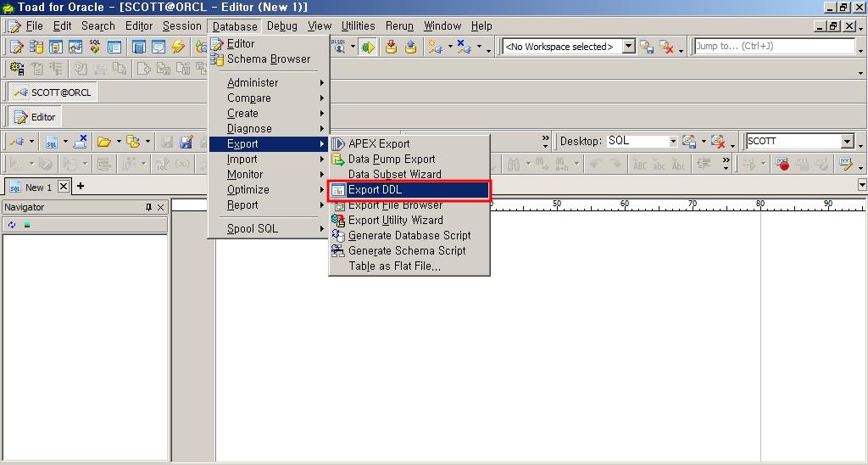Click the Generate Schema Script icon
868x465 pixels.
(338, 250)
